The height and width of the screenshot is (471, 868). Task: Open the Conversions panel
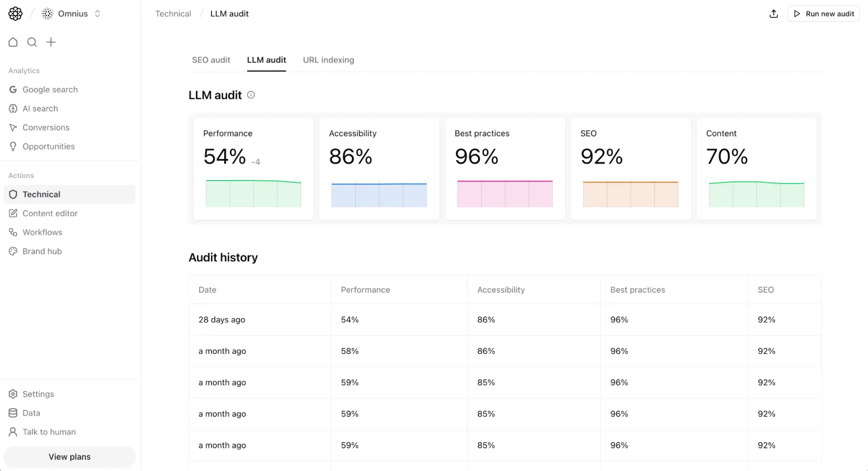pyautogui.click(x=46, y=127)
